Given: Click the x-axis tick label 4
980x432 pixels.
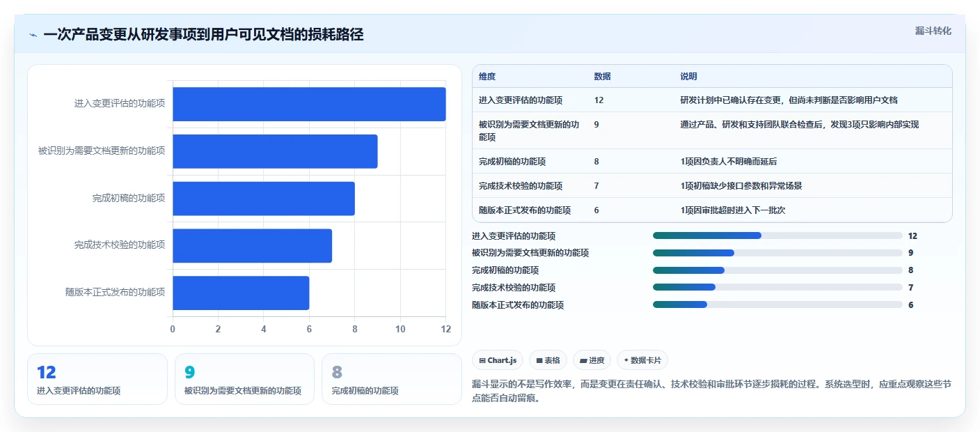Looking at the screenshot, I should [x=264, y=329].
